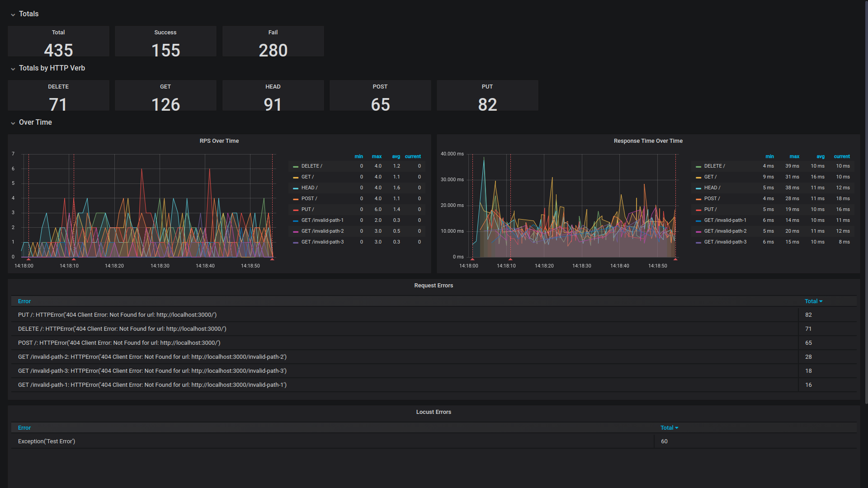Select GET /invalid-path-2 in RPS legend
Image resolution: width=868 pixels, height=488 pixels.
pyautogui.click(x=323, y=231)
